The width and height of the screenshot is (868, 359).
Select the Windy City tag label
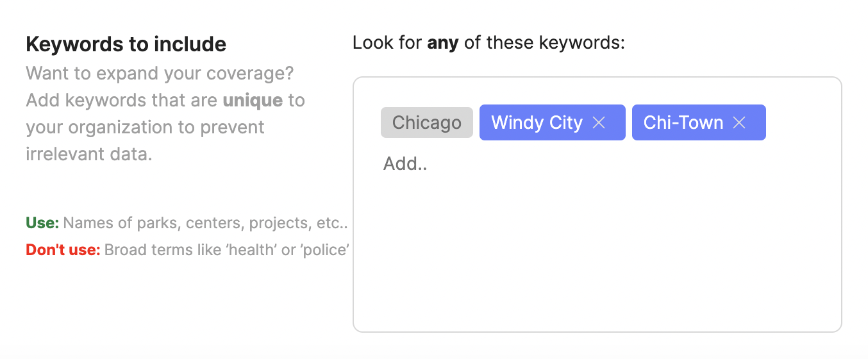[x=537, y=122]
